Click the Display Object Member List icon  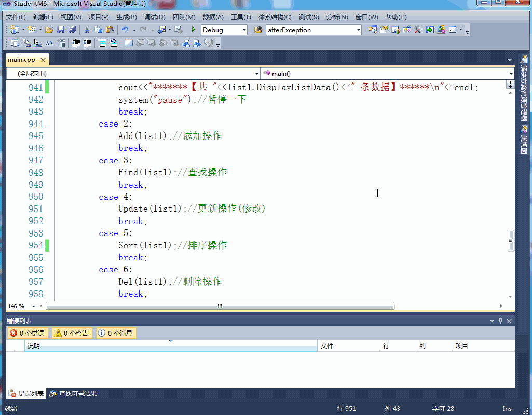click(x=15, y=43)
